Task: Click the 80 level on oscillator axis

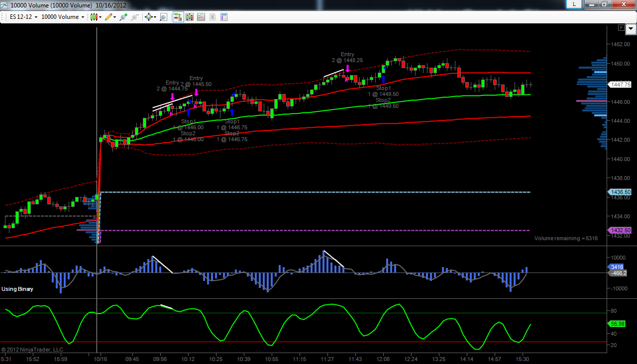Action: [x=614, y=312]
